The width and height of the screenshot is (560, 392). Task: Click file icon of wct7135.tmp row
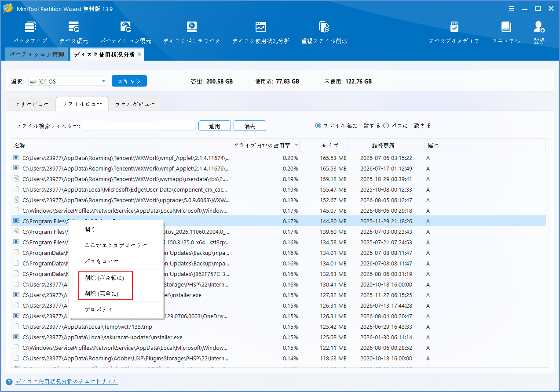(x=16, y=327)
